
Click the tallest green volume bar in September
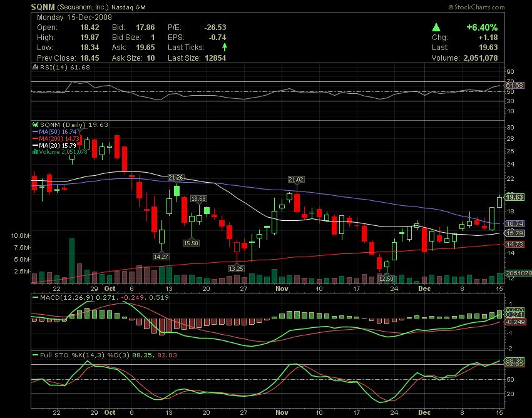coord(72,260)
